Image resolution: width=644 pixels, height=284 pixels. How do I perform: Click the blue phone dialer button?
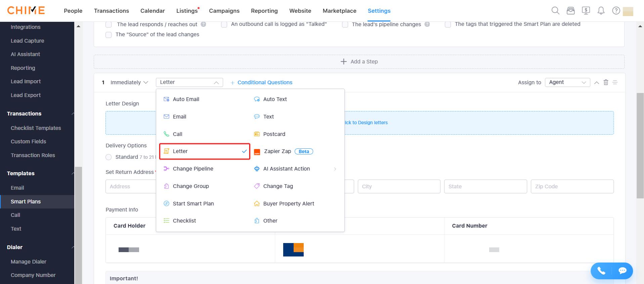pyautogui.click(x=601, y=271)
